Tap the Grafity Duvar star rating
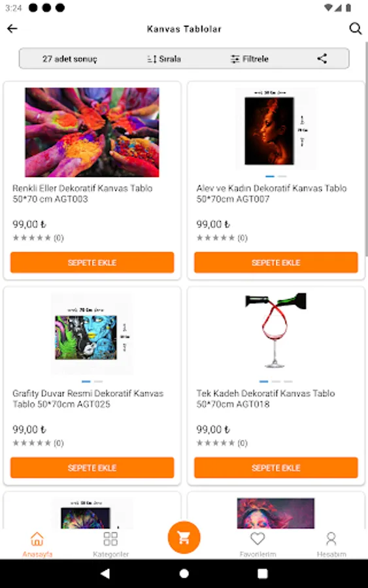This screenshot has height=588, width=368. point(39,443)
